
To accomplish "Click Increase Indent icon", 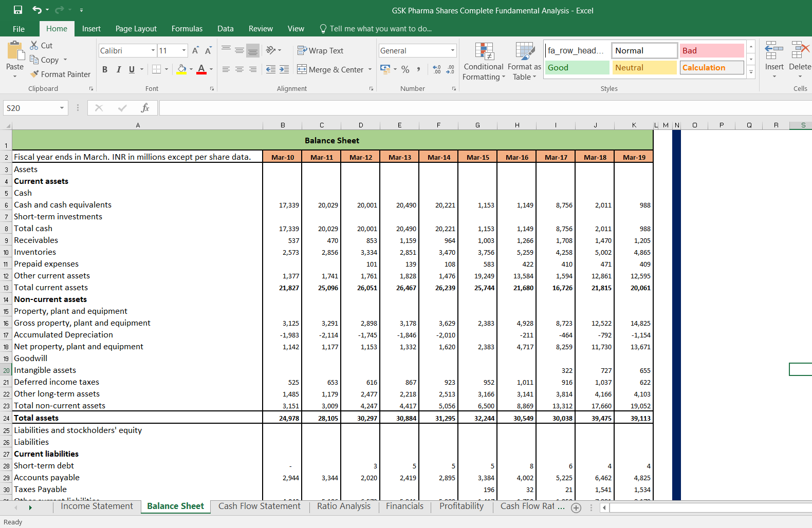I will click(284, 69).
